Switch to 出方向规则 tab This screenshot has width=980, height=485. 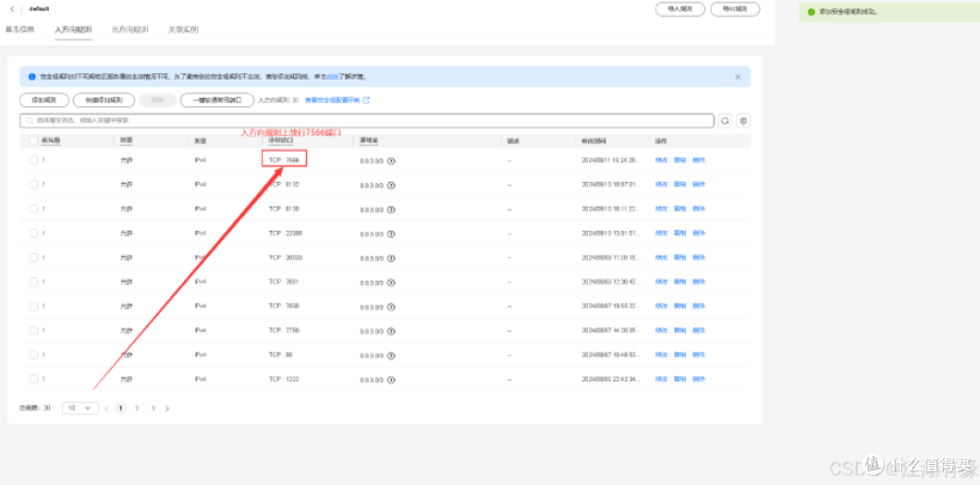point(130,29)
